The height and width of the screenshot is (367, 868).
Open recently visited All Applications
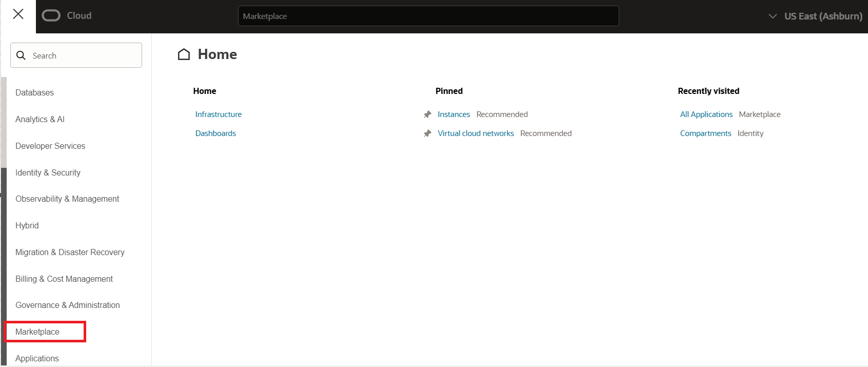point(706,114)
